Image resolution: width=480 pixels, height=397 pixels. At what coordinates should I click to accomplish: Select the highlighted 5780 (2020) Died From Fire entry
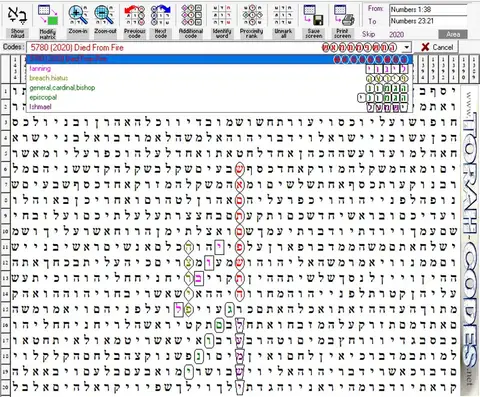pyautogui.click(x=219, y=59)
